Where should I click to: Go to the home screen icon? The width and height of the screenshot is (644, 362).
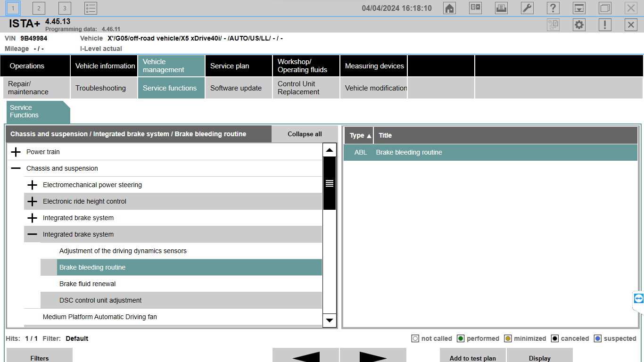(450, 8)
